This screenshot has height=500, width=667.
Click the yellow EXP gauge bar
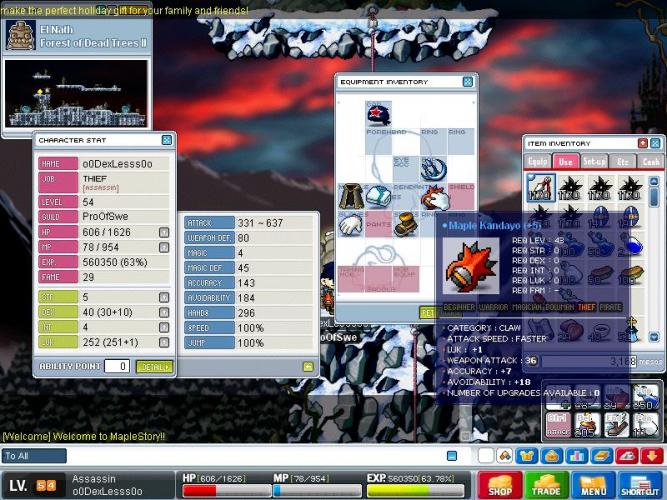pos(416,491)
